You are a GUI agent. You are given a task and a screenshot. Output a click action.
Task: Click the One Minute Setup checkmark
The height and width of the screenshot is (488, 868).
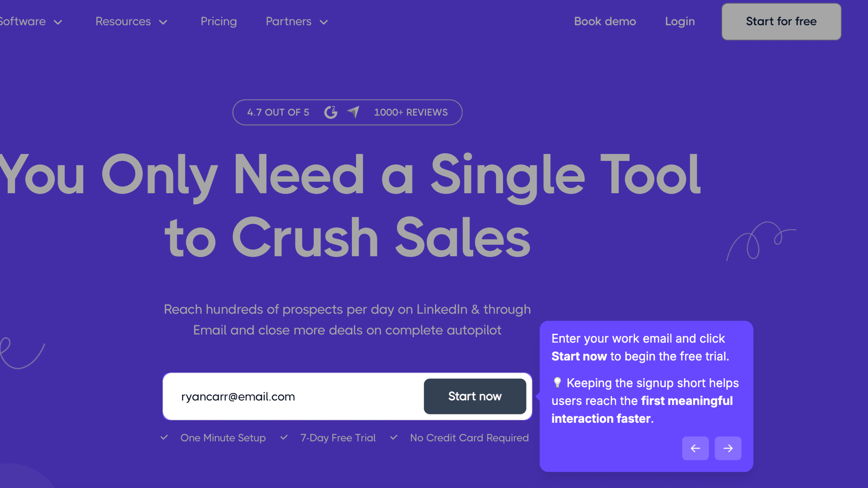[x=164, y=438]
